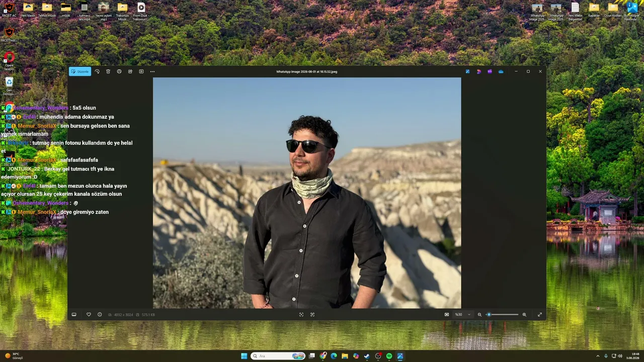Enter full screen view in Photos
644x362 pixels.
540,315
